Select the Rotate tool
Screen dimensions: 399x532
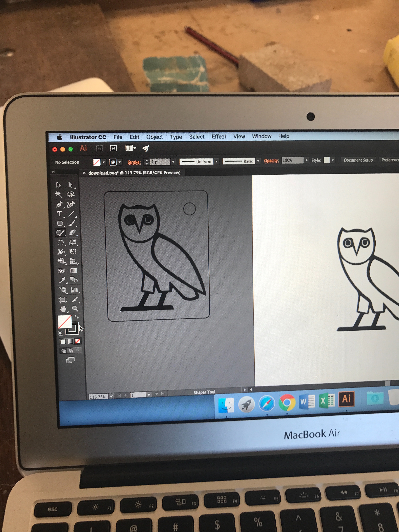61,242
